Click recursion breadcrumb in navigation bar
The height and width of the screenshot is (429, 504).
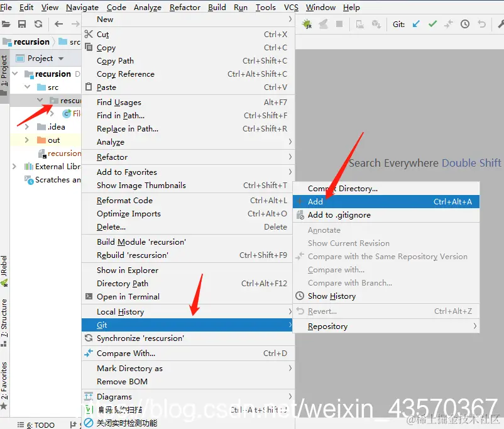27,42
